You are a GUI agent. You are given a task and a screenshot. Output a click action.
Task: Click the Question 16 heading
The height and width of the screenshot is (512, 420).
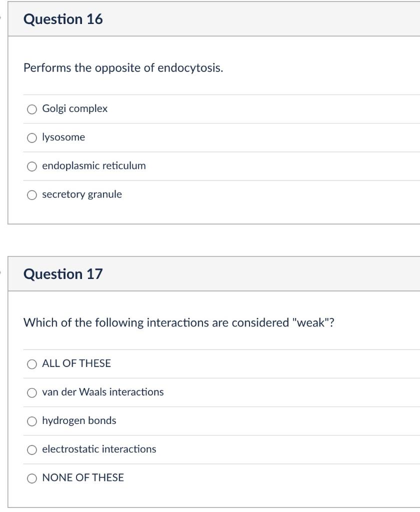(x=63, y=19)
